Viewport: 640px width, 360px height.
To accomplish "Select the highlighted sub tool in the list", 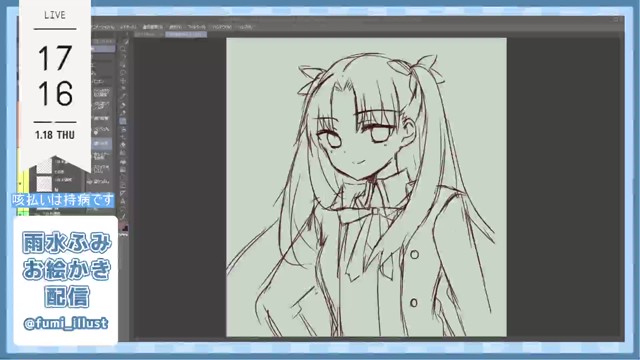I will pos(101,143).
